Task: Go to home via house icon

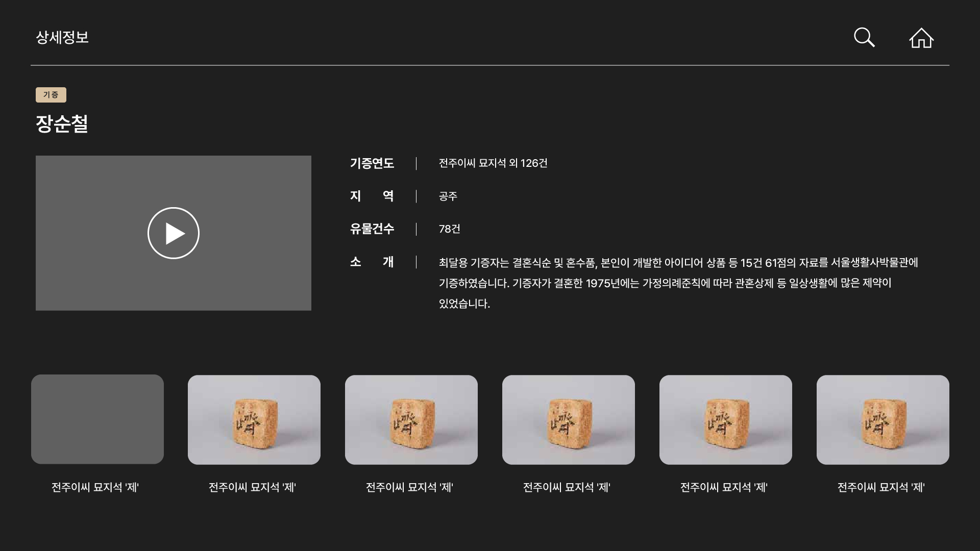Action: (x=921, y=38)
